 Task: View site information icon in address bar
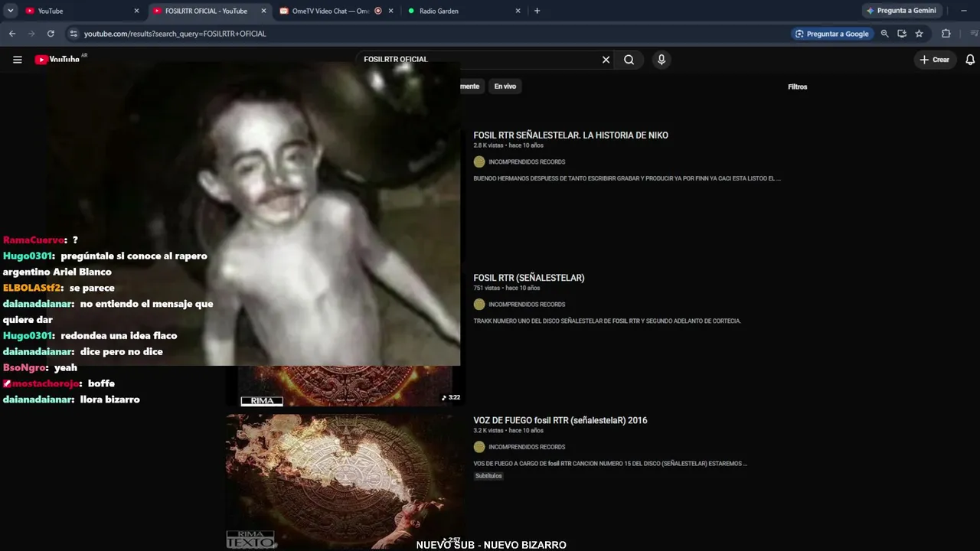click(73, 34)
